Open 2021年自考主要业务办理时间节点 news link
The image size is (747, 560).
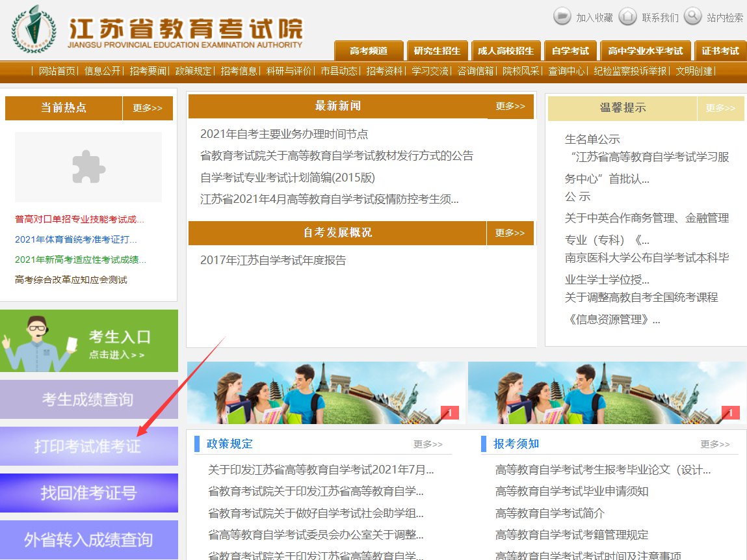[x=284, y=134]
